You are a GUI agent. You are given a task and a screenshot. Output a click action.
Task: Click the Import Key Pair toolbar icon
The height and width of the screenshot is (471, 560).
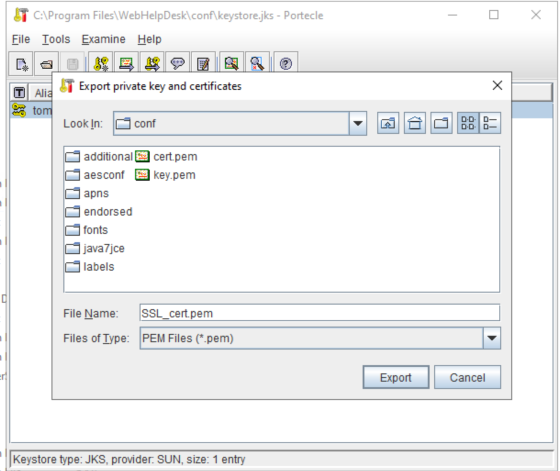pos(152,64)
